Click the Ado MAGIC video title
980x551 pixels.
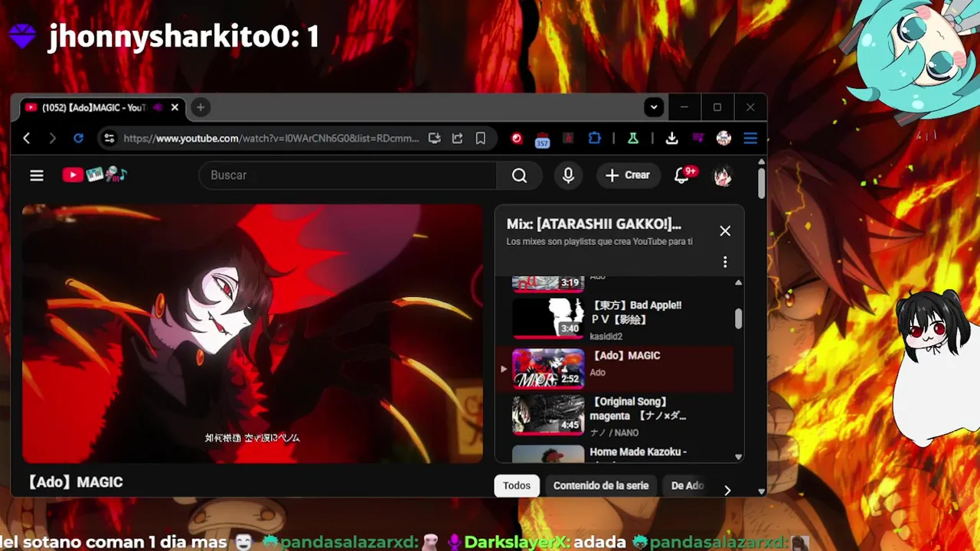point(75,482)
